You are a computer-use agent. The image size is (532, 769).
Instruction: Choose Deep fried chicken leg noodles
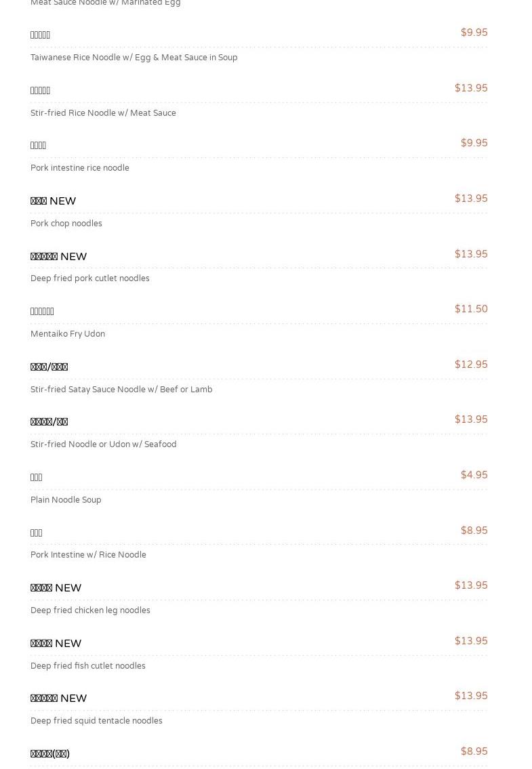coord(90,610)
